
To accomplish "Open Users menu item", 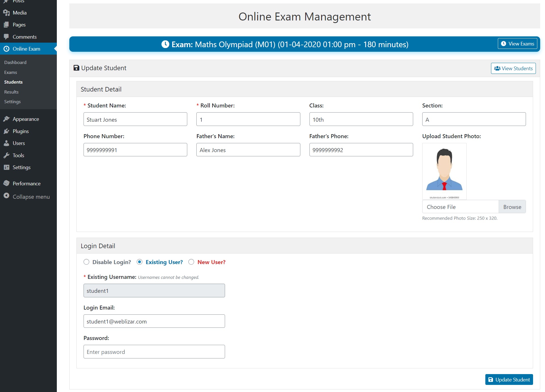I will [28, 143].
